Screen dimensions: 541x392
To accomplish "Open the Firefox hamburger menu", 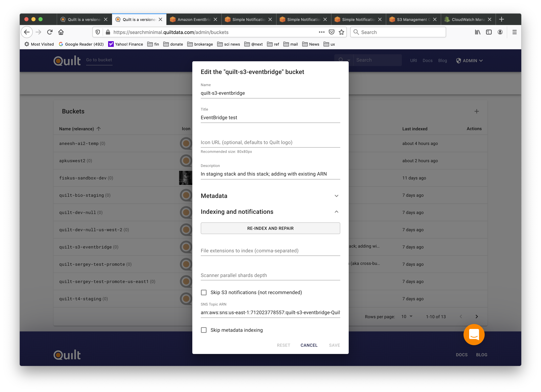I will (515, 32).
